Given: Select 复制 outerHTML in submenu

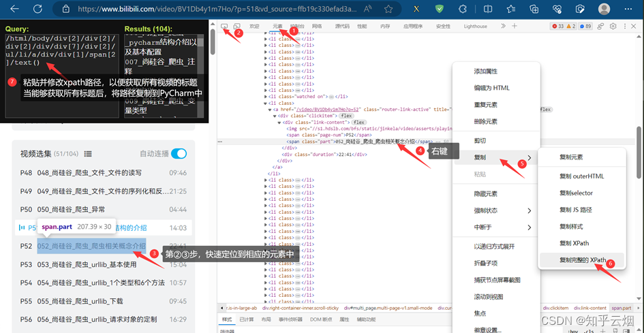Looking at the screenshot, I should [x=582, y=176].
